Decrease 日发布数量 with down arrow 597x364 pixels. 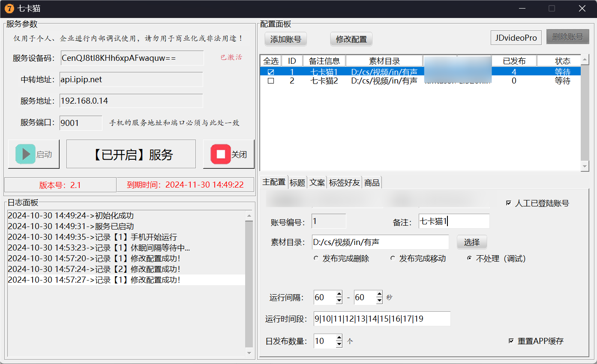(339, 344)
